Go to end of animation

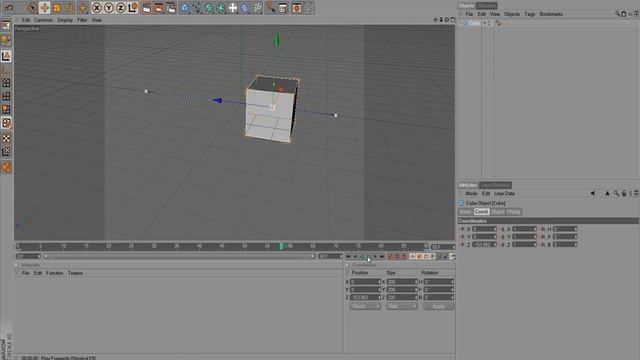pyautogui.click(x=382, y=256)
